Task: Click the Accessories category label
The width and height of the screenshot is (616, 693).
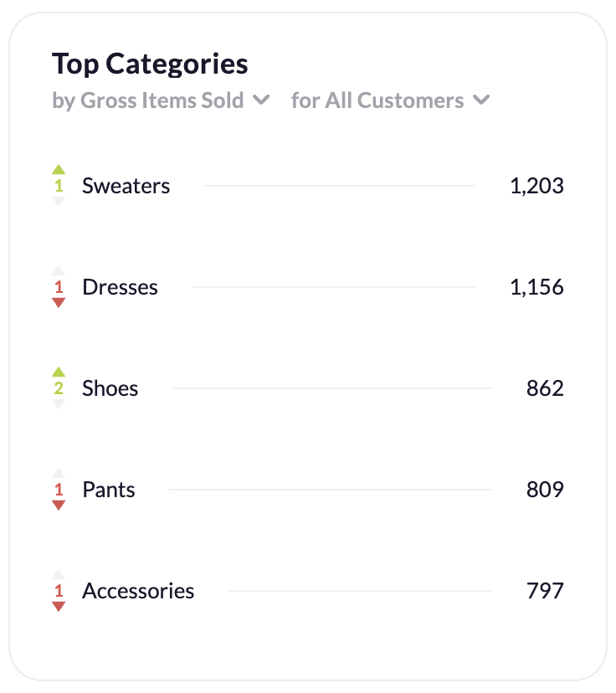Action: 136,591
